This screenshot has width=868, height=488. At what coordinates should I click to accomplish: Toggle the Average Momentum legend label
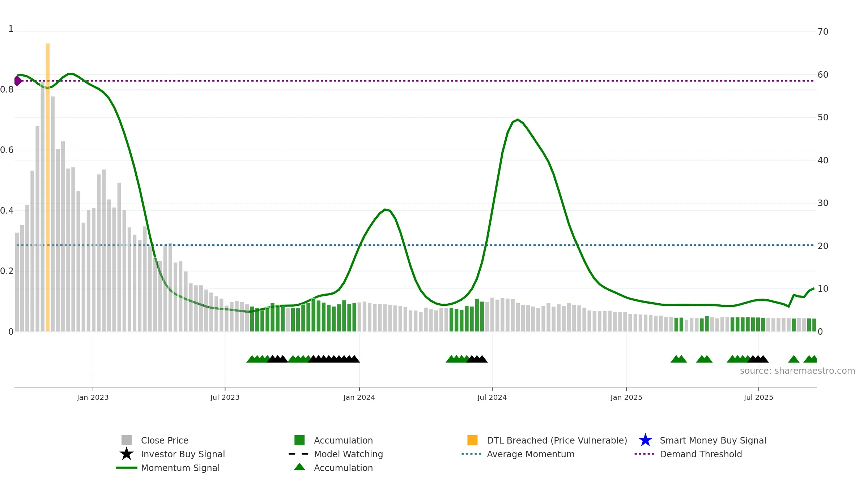[x=531, y=454]
